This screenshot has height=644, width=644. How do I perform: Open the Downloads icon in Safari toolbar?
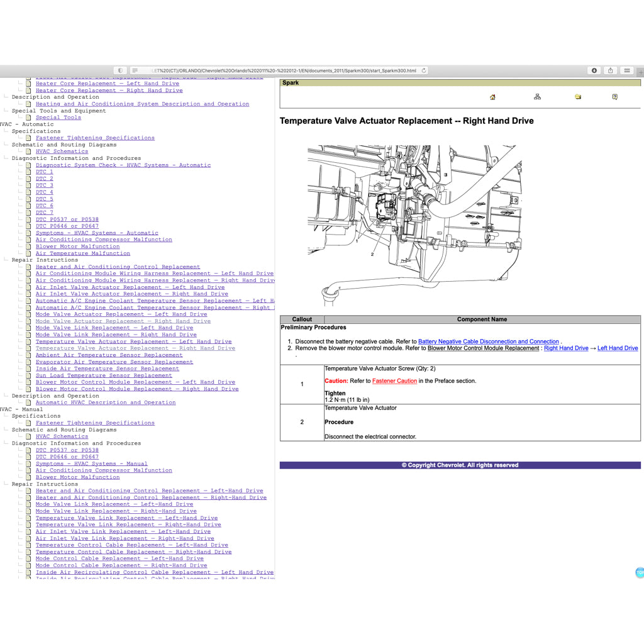tap(594, 70)
